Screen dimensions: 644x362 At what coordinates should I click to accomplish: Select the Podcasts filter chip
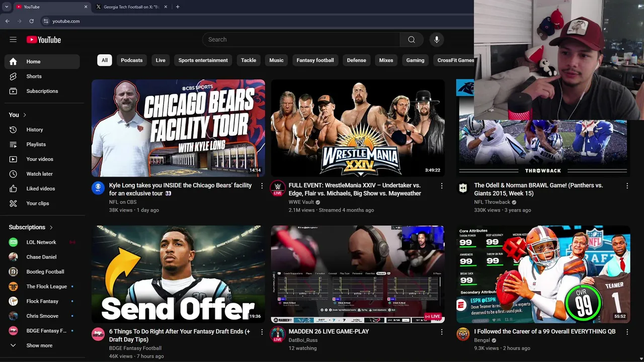pyautogui.click(x=132, y=60)
